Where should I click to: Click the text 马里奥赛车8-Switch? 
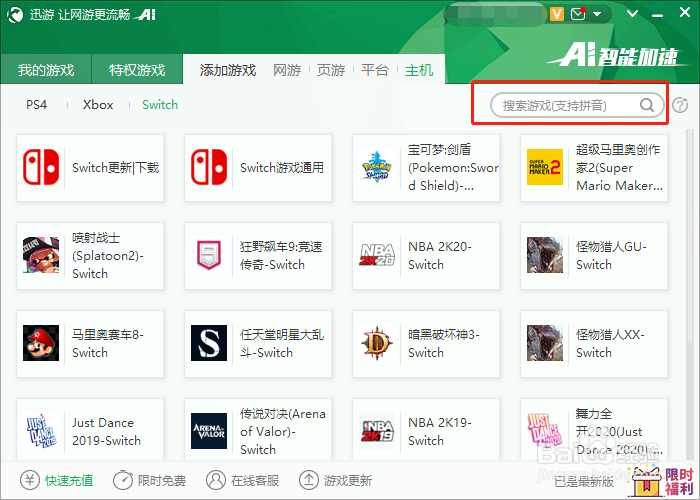point(108,343)
